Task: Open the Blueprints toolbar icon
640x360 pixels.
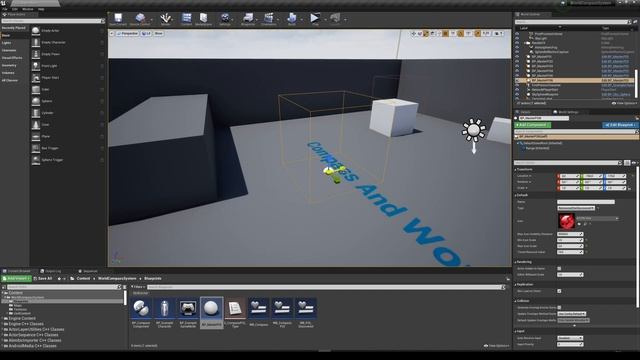Action: 248,19
